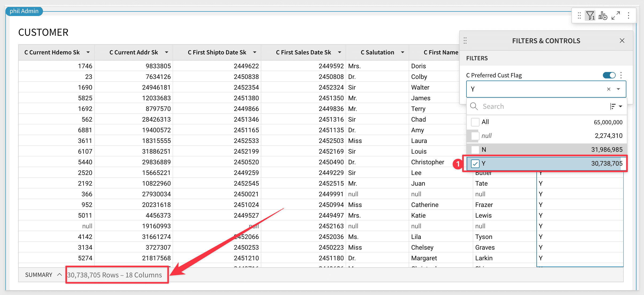Expand the SUMMARY bar chevron
The width and height of the screenshot is (644, 295).
(x=60, y=275)
